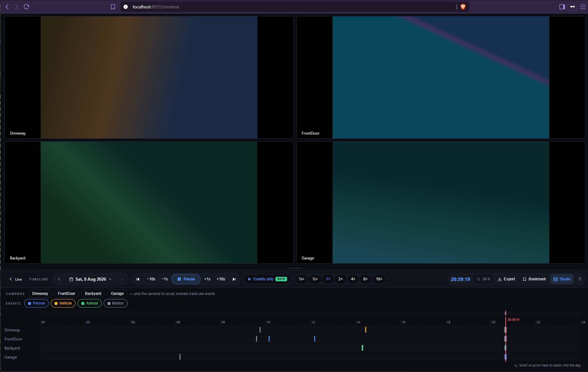Viewport: 588px width, 372px height.
Task: Set playback speed to ½×
Action: pos(315,279)
